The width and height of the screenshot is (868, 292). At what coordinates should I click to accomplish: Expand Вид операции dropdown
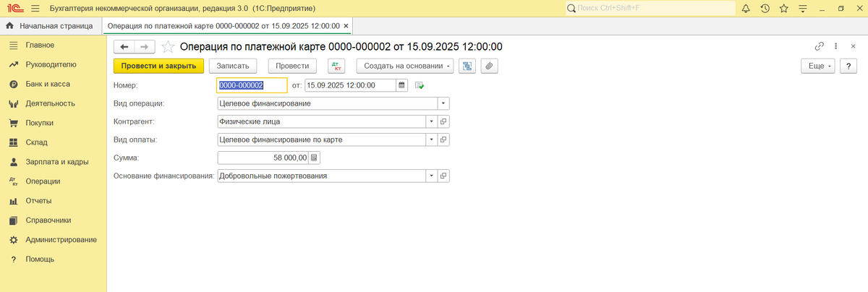[443, 103]
